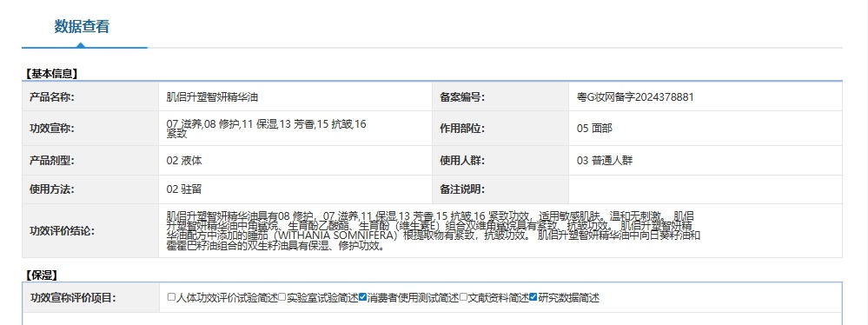Select product name 肌侣升塑智妍精华油

click(x=212, y=97)
